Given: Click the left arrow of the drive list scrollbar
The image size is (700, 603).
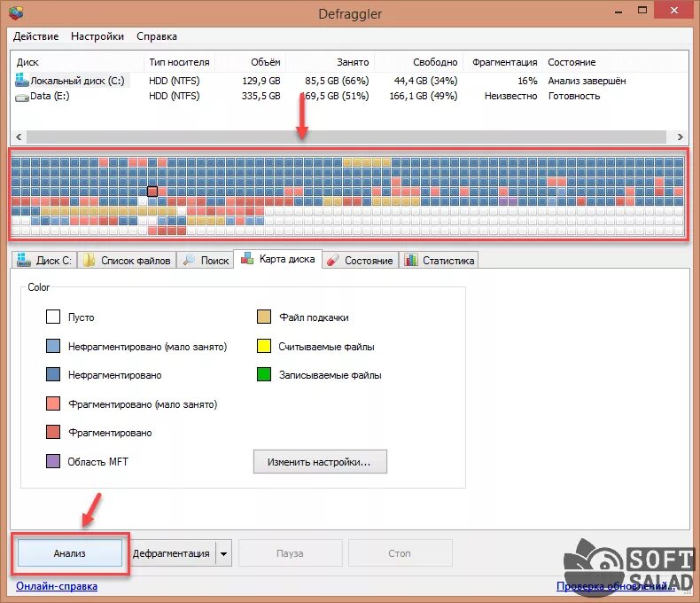Looking at the screenshot, I should (x=19, y=137).
